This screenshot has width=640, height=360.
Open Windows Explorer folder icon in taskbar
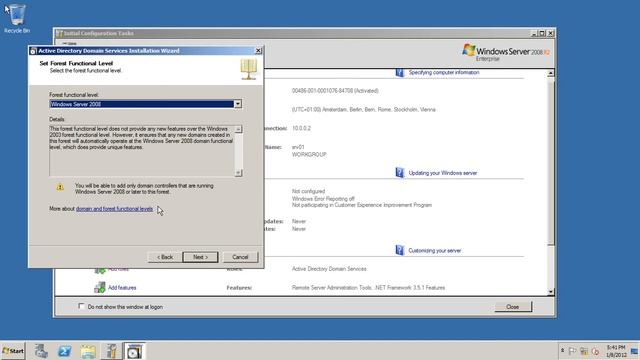88,351
